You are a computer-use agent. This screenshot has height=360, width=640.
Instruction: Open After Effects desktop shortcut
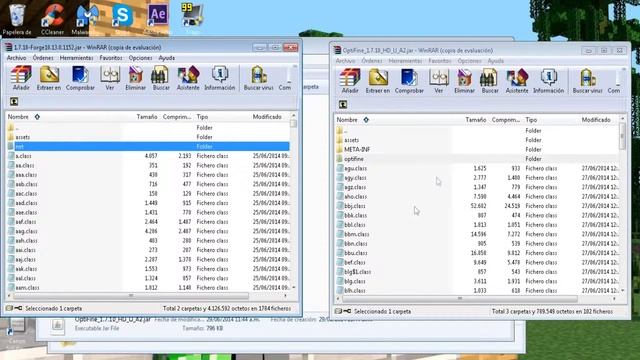coord(158,19)
